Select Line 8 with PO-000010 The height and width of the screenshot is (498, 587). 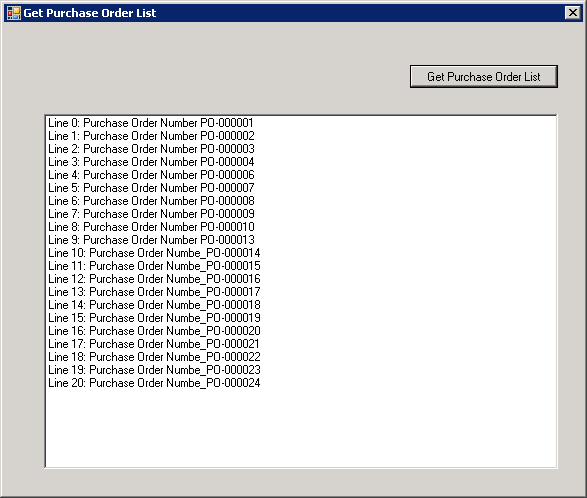coord(151,227)
